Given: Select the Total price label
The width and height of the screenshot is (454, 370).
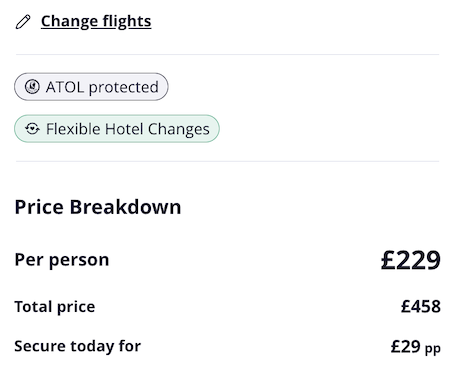Looking at the screenshot, I should pos(55,307).
